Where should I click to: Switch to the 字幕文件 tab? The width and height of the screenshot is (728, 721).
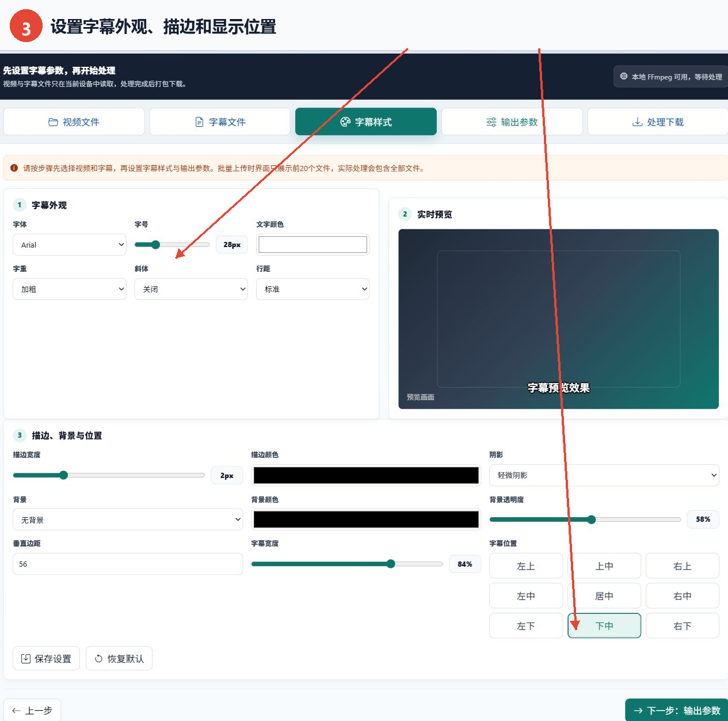[220, 122]
